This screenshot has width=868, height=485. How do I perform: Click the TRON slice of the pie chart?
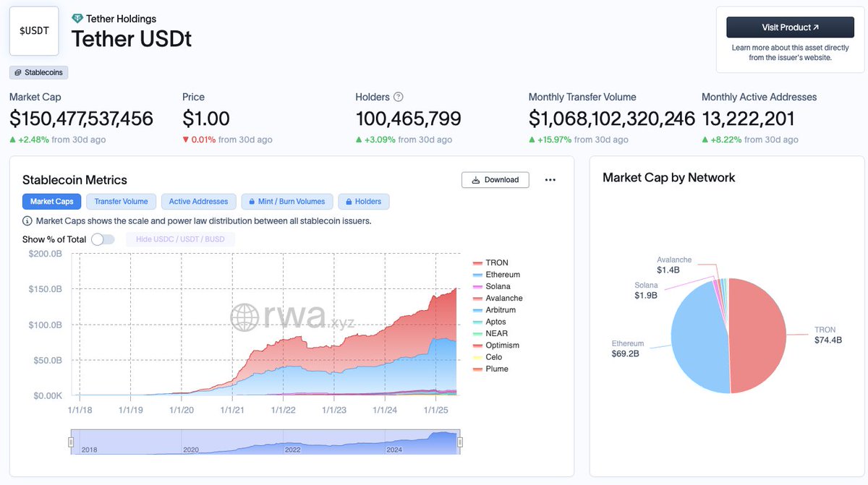pos(759,336)
